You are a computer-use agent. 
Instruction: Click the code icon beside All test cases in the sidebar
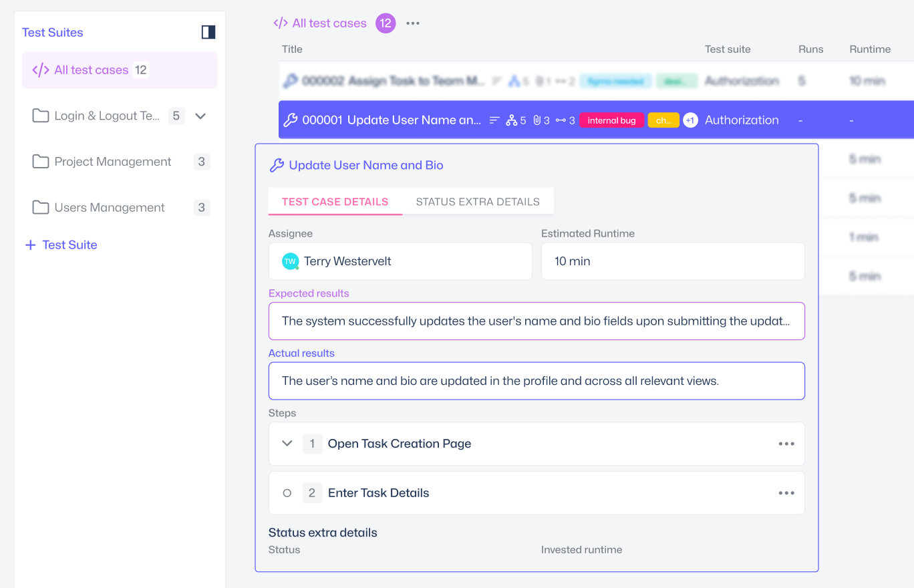(41, 70)
